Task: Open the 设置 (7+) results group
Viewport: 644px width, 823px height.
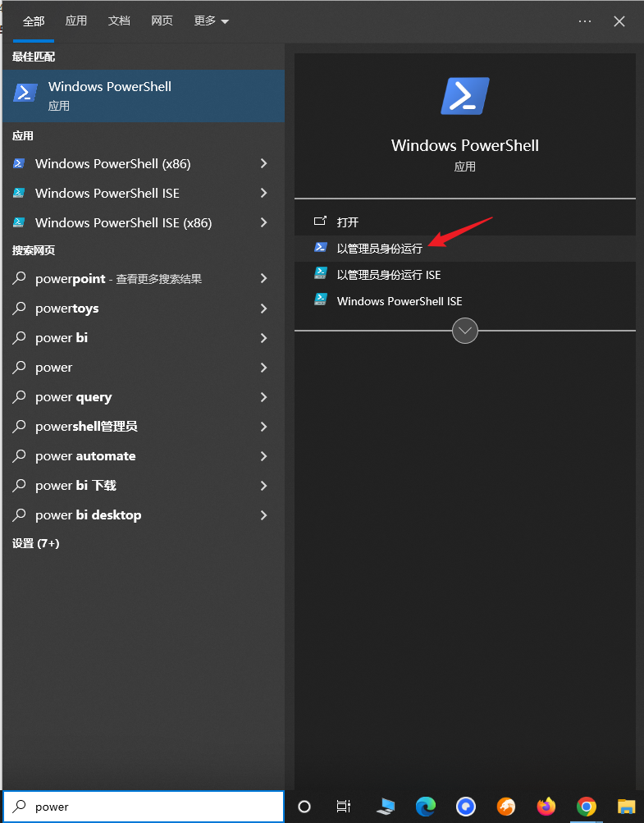Action: 36,543
